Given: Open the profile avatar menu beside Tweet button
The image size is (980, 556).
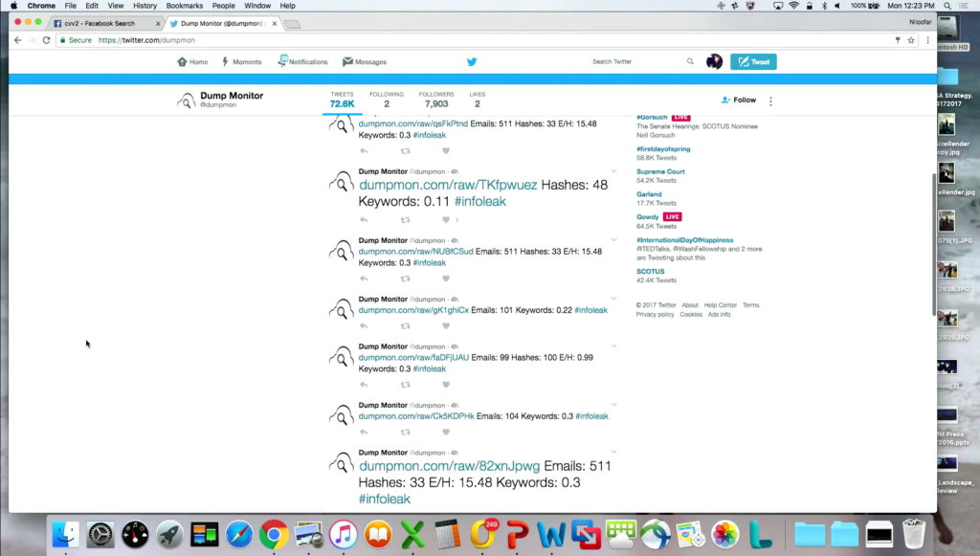Looking at the screenshot, I should pos(714,61).
